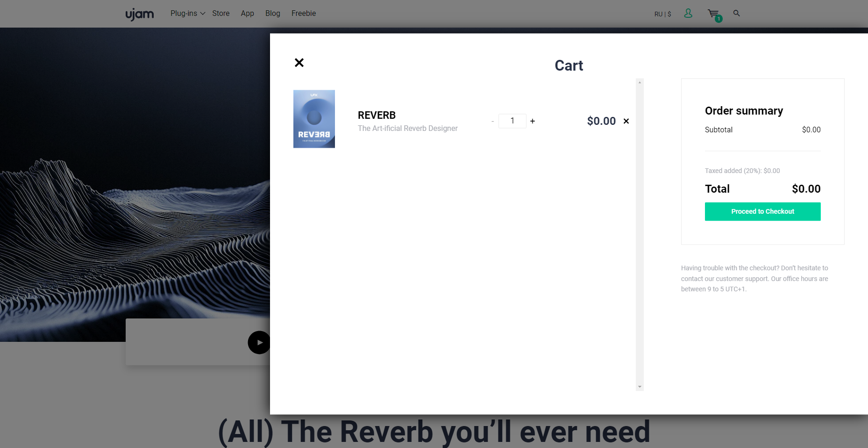Click the REVERB item price $0.00

pos(601,121)
